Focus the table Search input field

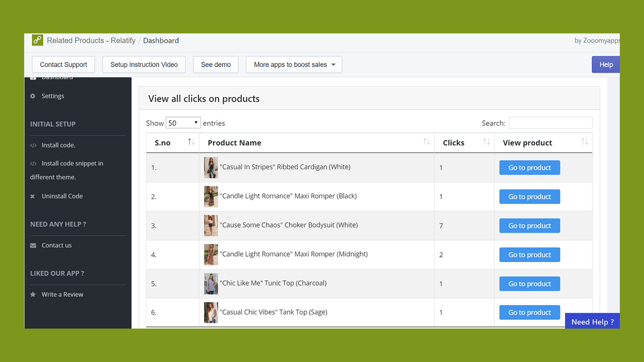point(550,123)
